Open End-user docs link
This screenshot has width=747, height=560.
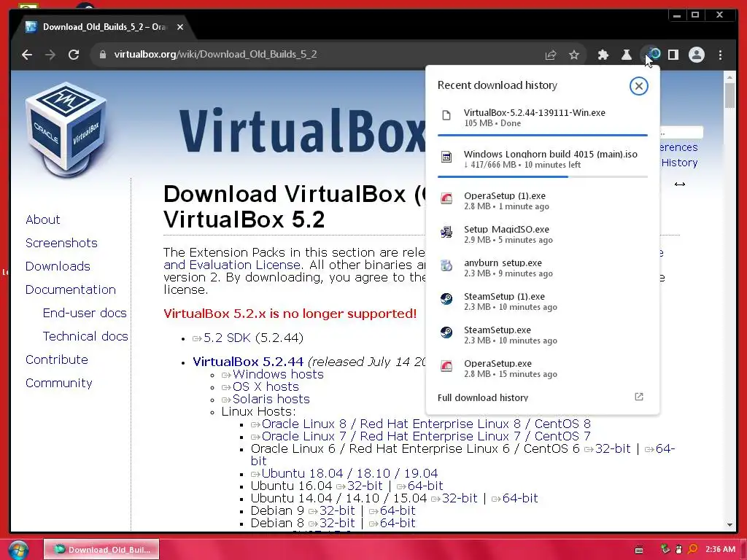click(85, 313)
